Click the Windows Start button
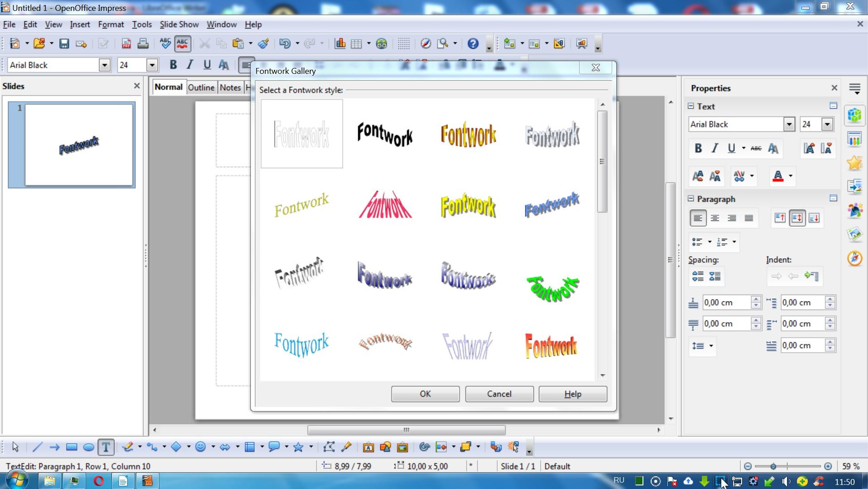 pos(17,480)
